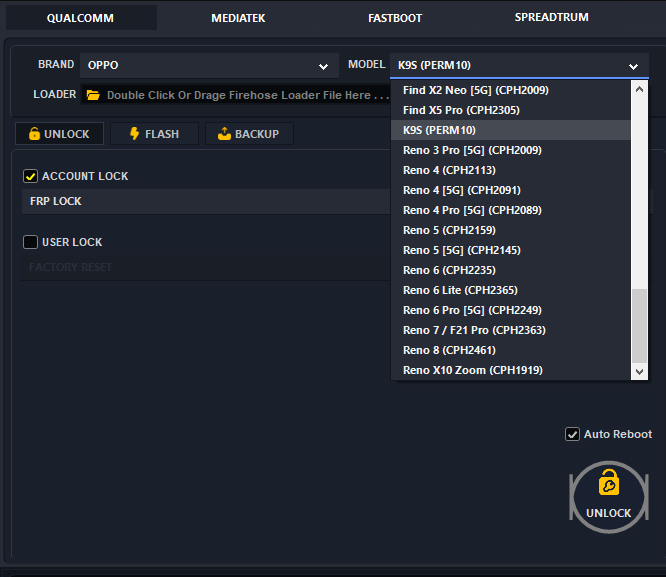The width and height of the screenshot is (666, 577).
Task: Click the model list scroll down arrow
Action: pos(640,372)
